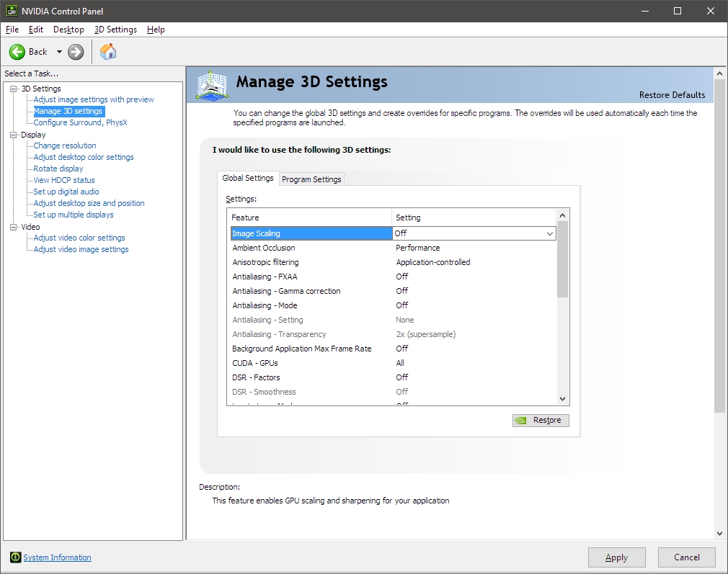Open Set up digital audio task
The width and height of the screenshot is (728, 574).
tap(66, 192)
